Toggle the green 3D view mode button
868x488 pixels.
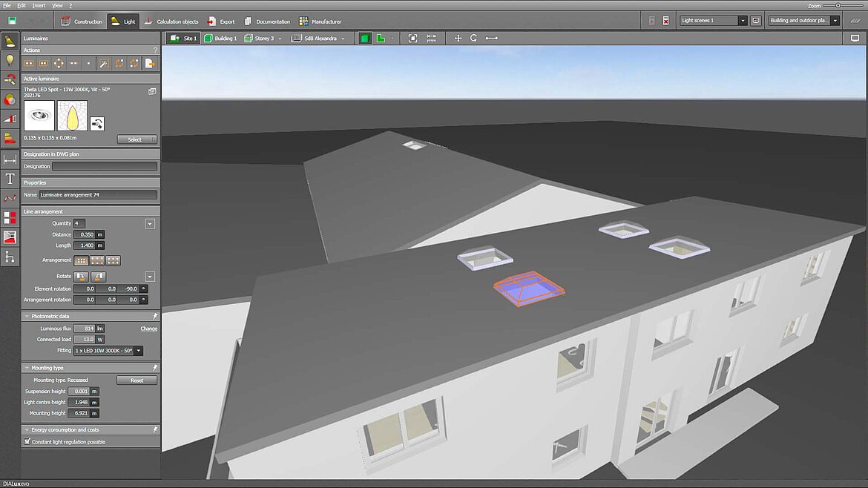tap(365, 38)
